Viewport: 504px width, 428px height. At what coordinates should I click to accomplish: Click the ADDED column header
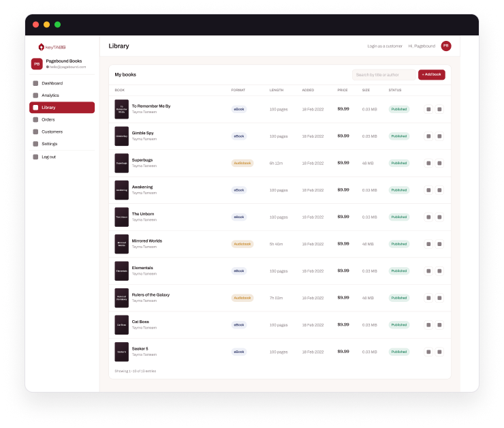pos(308,91)
